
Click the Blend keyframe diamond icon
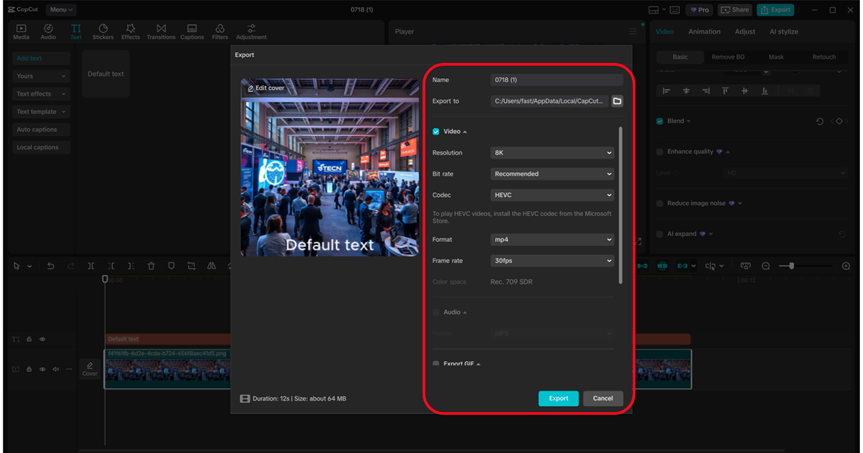(839, 121)
